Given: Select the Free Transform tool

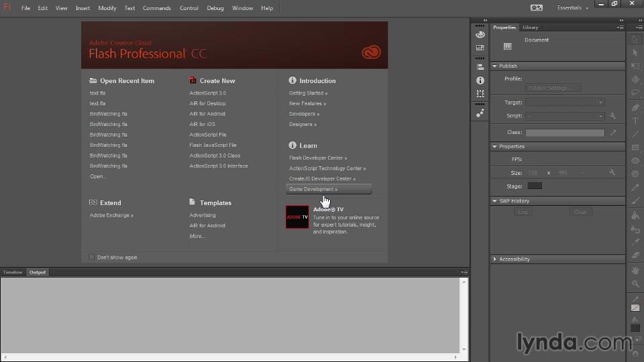Looking at the screenshot, I should coord(635,66).
